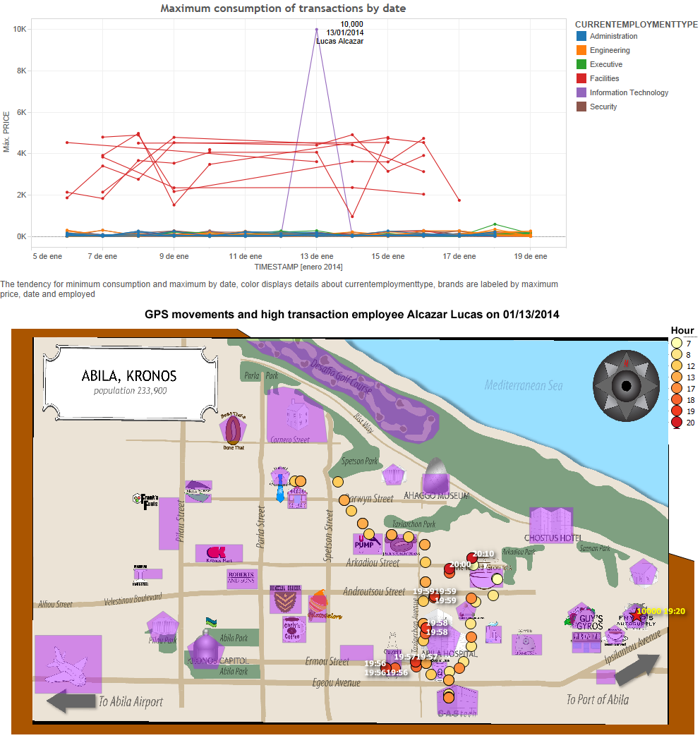This screenshot has width=700, height=738.
Task: Select the green Executive point near 18 de ene
Action: pyautogui.click(x=495, y=224)
